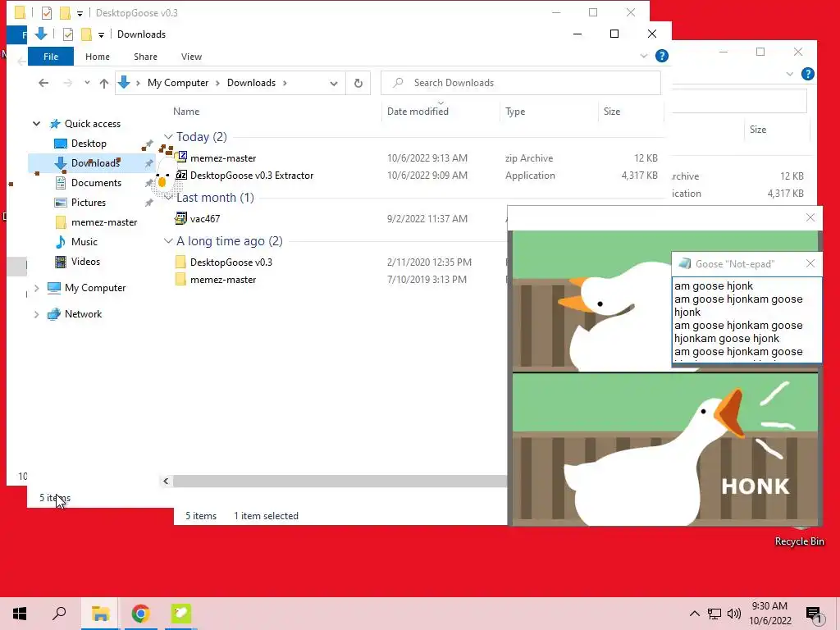Open Pictures from Quick access
The height and width of the screenshot is (630, 840).
(x=89, y=203)
